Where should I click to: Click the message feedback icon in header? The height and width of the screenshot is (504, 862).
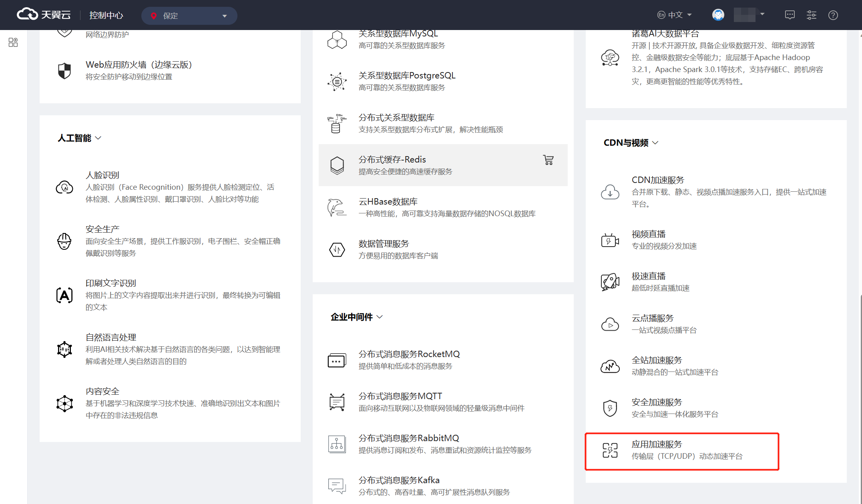790,15
